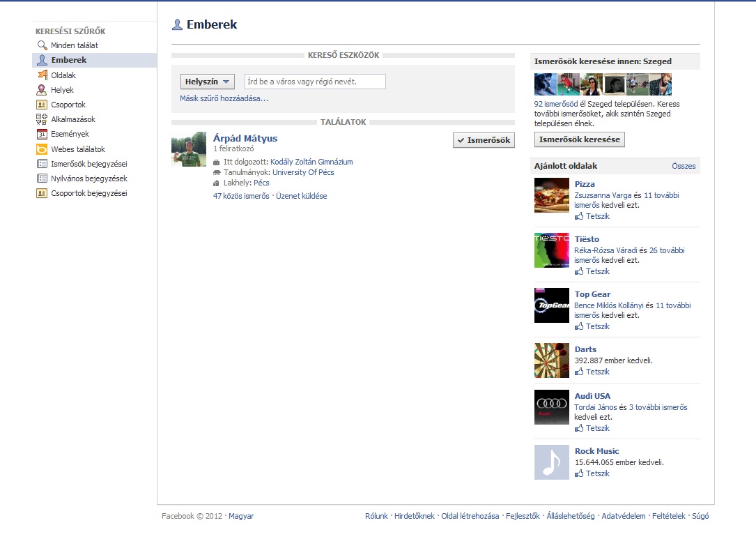Open the Helyszín filter dropdown
This screenshot has width=756, height=555.
point(208,82)
